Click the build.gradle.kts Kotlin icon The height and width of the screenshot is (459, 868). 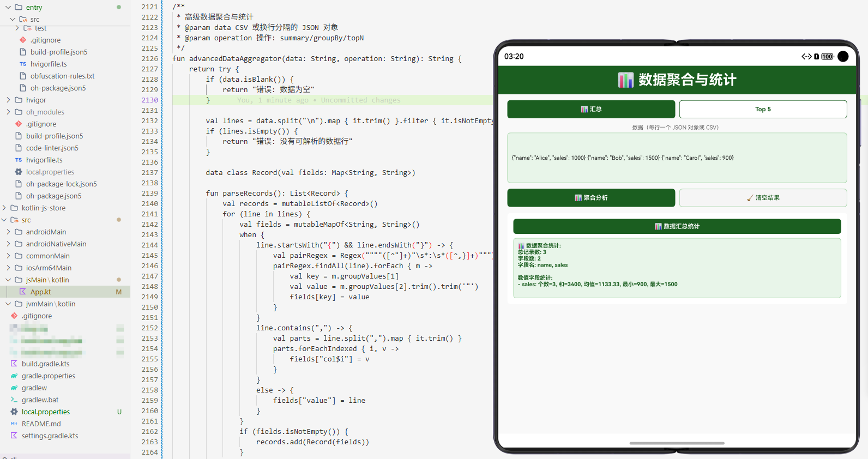(14, 364)
